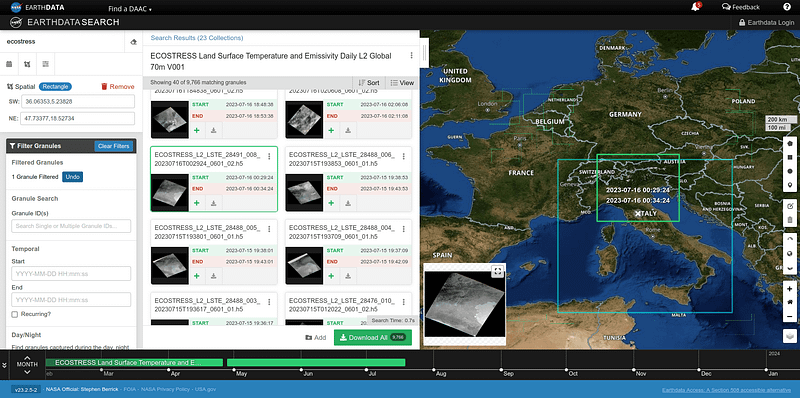The height and width of the screenshot is (398, 800).
Task: Expand the Find a DAAC dropdown
Action: coord(130,9)
